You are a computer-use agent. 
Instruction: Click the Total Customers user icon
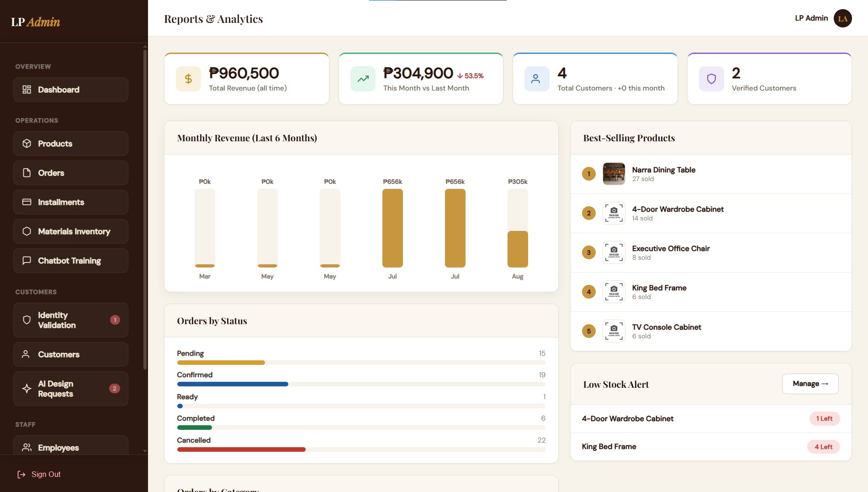pyautogui.click(x=537, y=79)
